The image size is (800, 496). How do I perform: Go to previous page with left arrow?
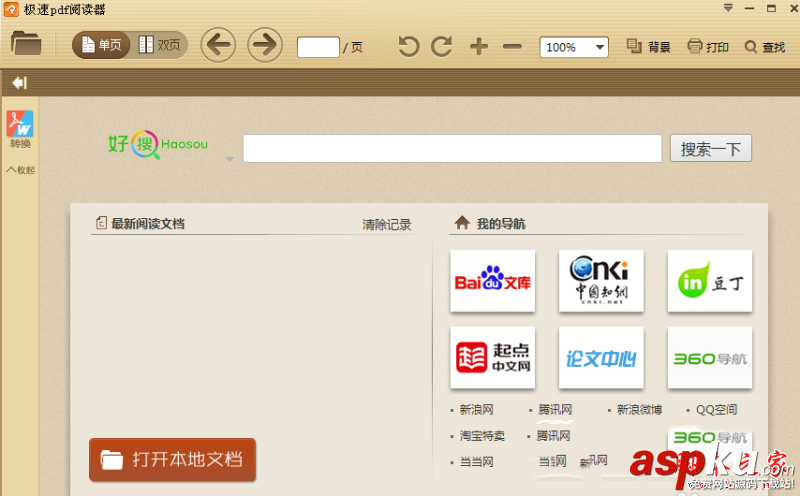(218, 45)
